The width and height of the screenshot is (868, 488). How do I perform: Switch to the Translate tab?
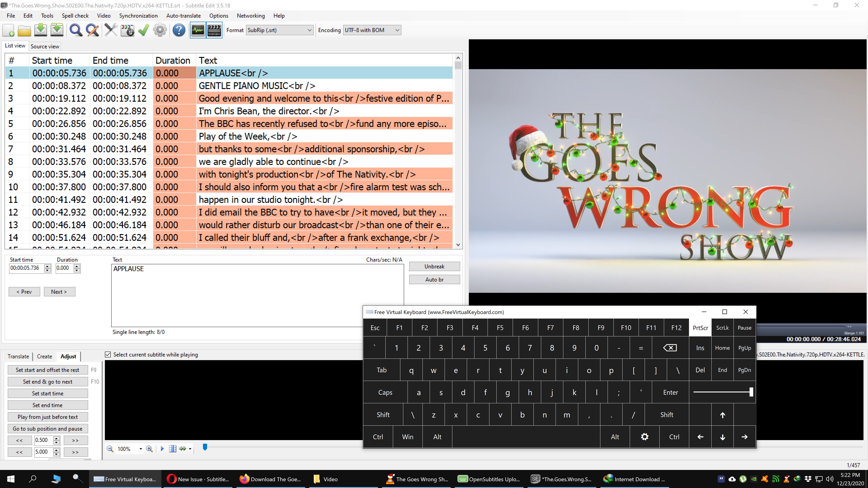click(18, 356)
